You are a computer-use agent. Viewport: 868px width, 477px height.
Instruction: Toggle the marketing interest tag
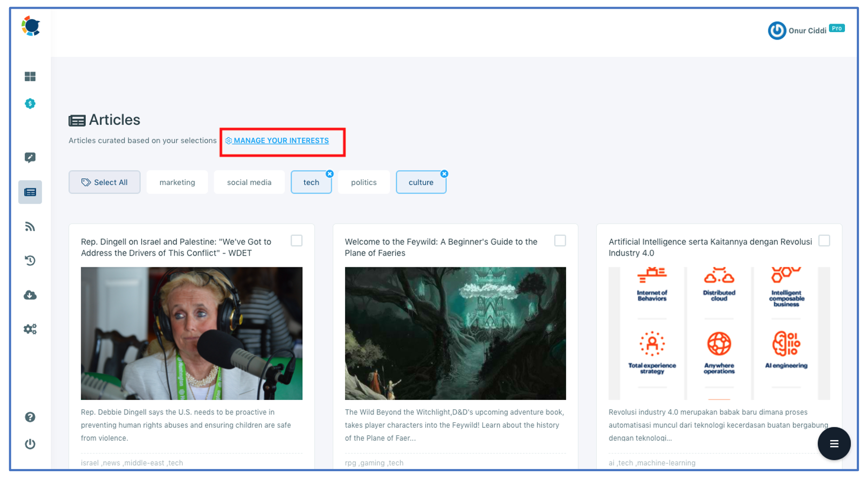[177, 182]
